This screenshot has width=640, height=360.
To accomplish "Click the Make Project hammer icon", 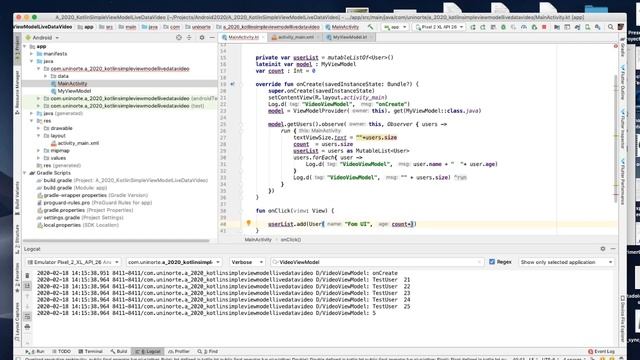I will tap(370, 27).
